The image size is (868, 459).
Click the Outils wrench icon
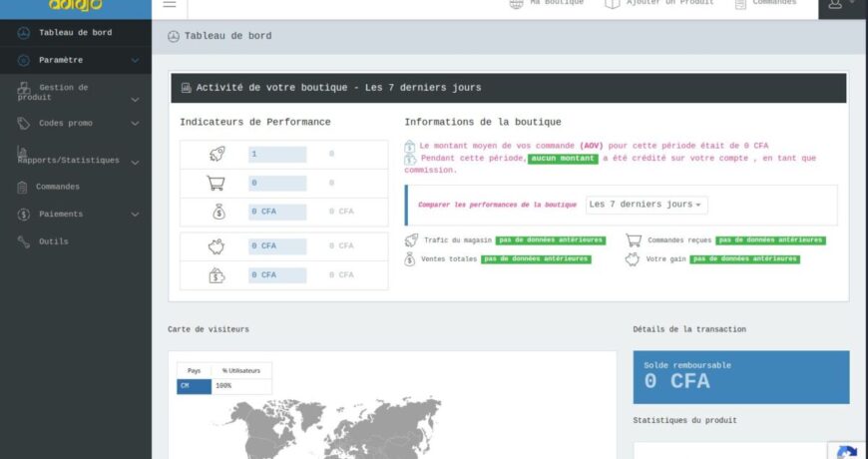click(24, 241)
